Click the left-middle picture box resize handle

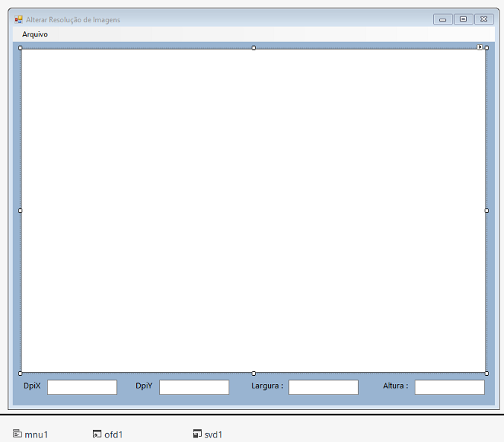(20, 211)
